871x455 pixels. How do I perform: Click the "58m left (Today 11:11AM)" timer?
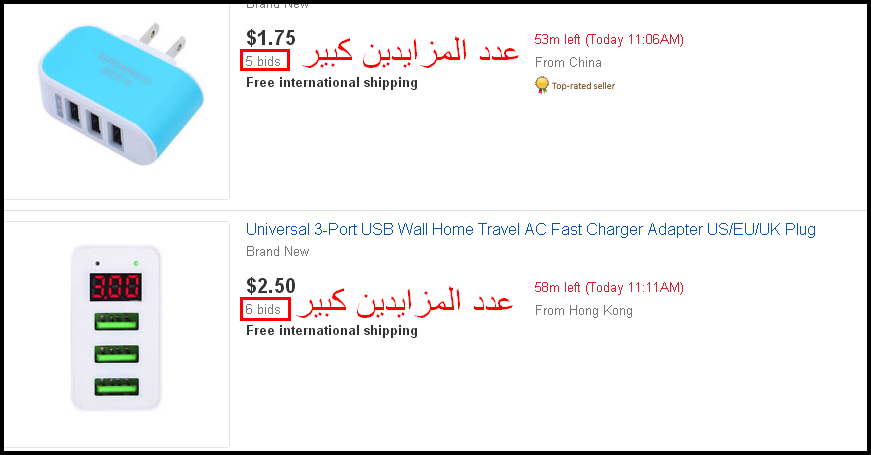[609, 288]
